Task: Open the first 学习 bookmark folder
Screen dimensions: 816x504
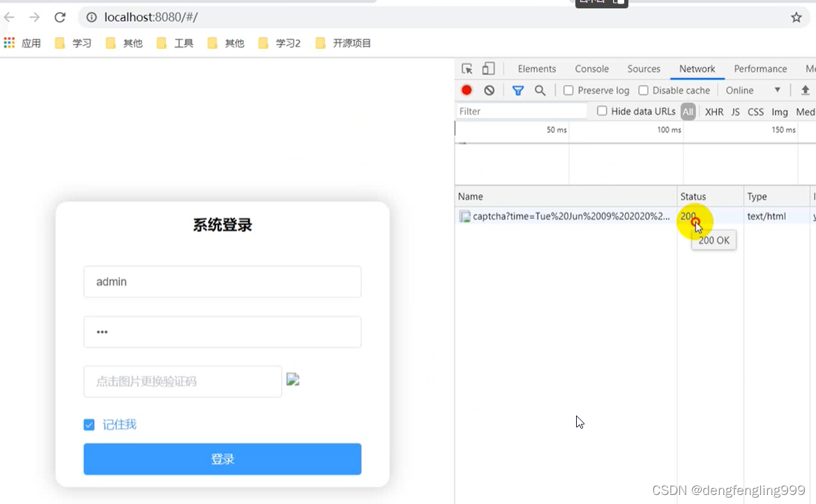Action: coord(73,43)
